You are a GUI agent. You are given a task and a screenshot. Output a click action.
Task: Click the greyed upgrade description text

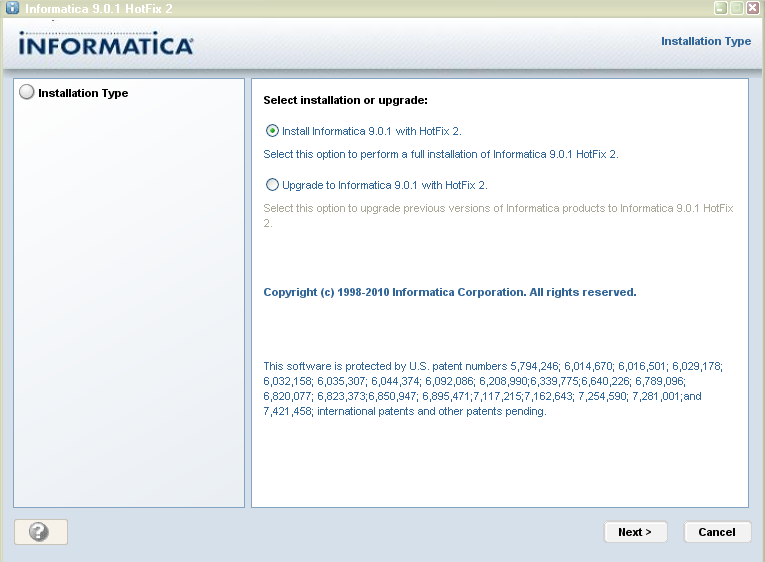click(498, 216)
